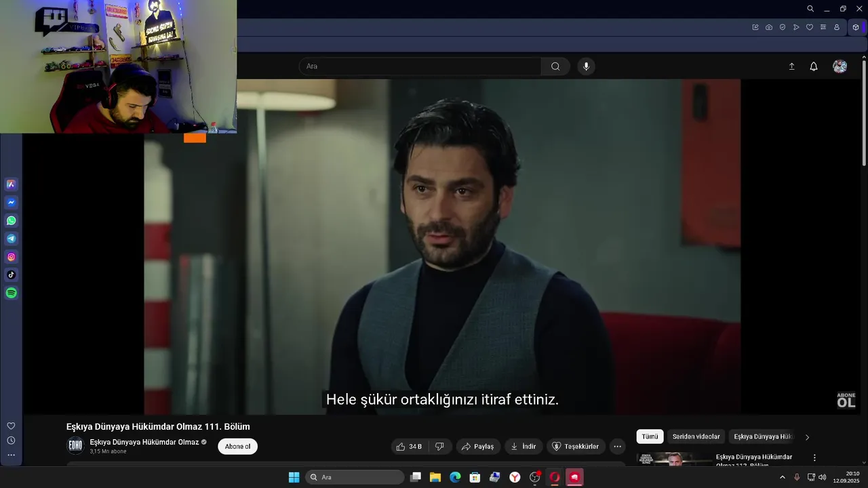This screenshot has height=488, width=868.
Task: Open the channel logo avatar
Action: click(x=76, y=446)
